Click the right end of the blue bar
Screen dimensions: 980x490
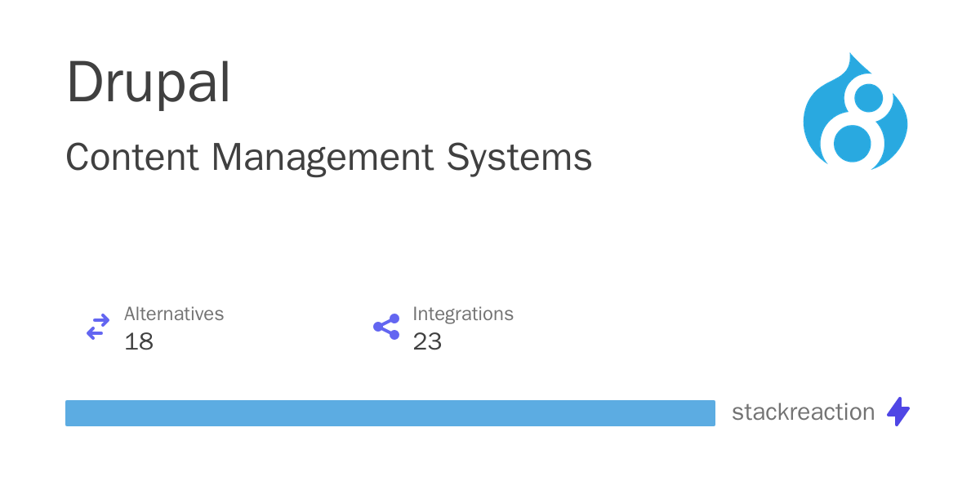tap(709, 413)
